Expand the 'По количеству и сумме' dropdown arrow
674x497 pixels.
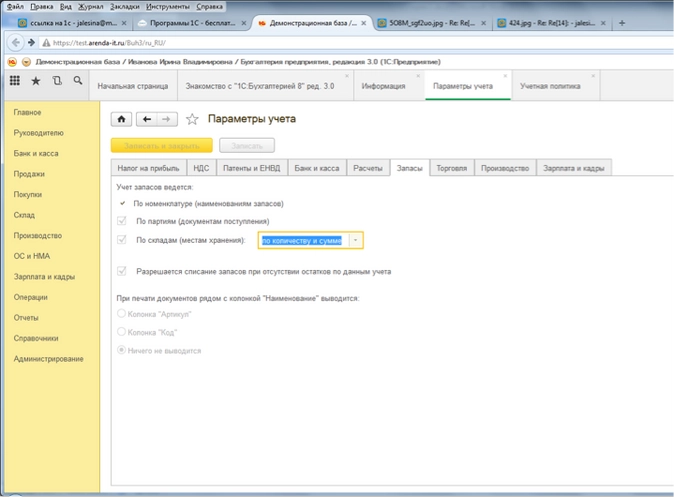[x=355, y=240]
